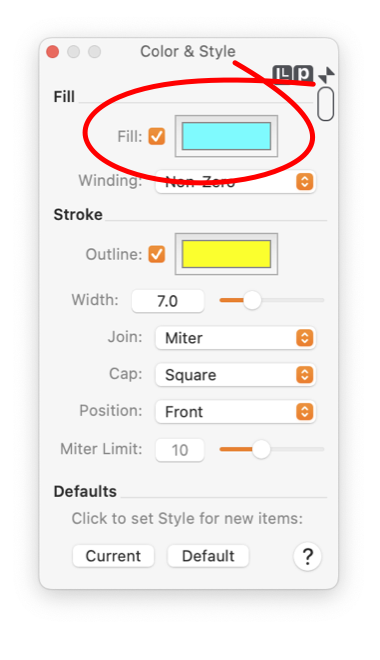Click the panel's vertical scrollbar thumb
This screenshot has width=380, height=660.
(x=326, y=104)
